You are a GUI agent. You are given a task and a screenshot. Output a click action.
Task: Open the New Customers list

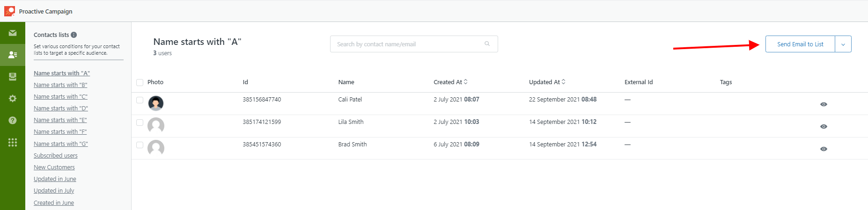coord(54,167)
